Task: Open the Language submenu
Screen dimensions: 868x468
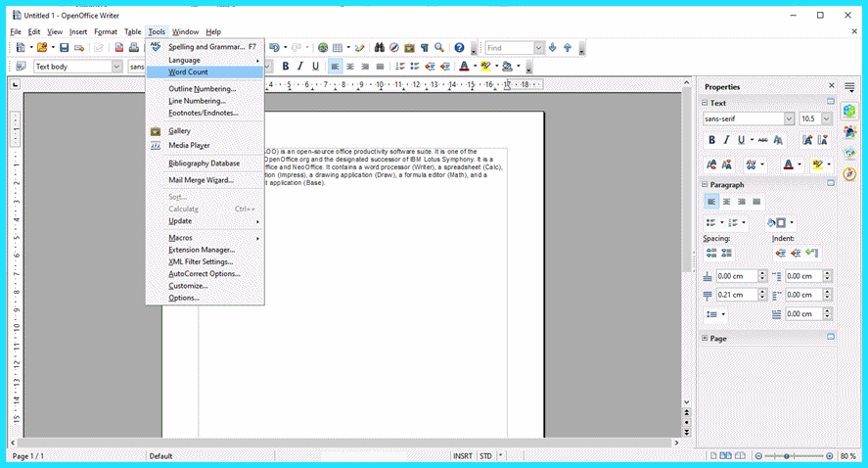Action: pyautogui.click(x=205, y=60)
